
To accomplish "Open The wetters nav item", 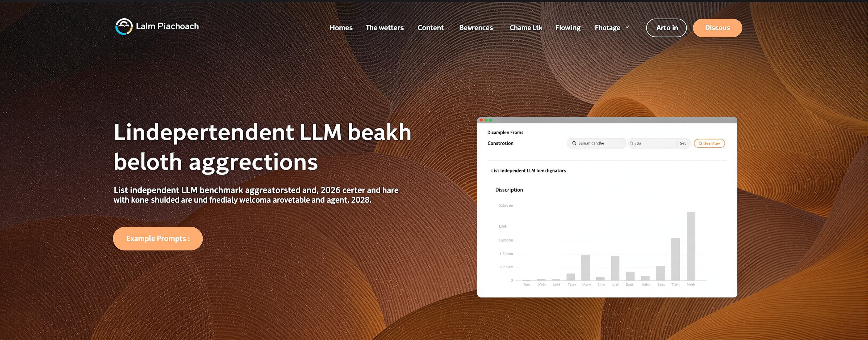I will click(385, 28).
